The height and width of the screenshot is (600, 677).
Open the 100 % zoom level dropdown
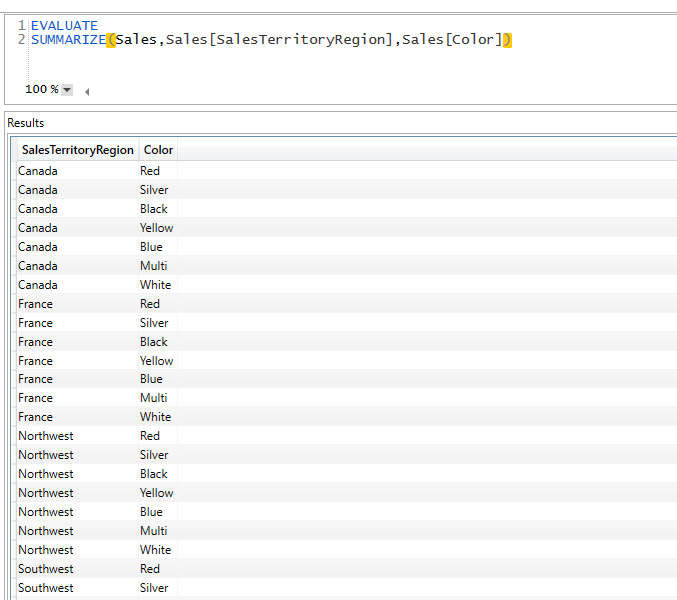tap(67, 90)
